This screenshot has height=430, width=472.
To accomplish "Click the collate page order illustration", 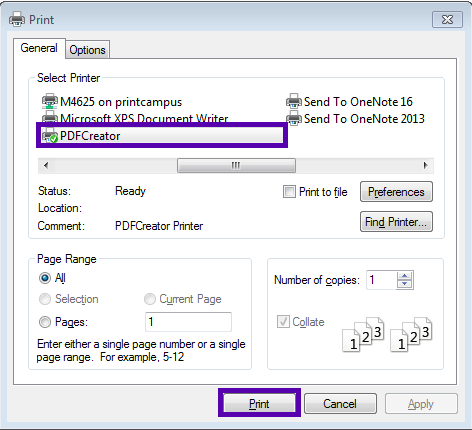I will tap(387, 334).
